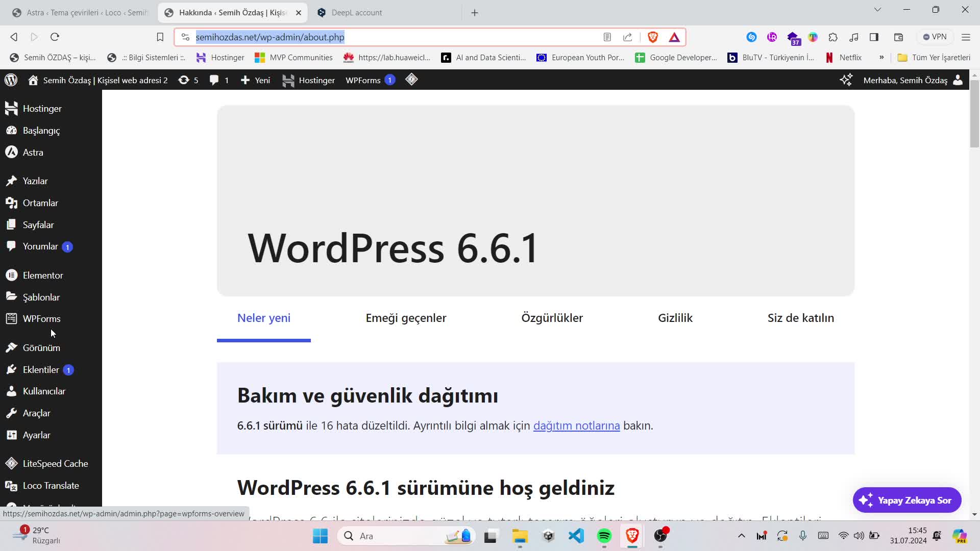
Task: Click the LiteSpeed diamond icon in admin bar
Action: [x=411, y=80]
